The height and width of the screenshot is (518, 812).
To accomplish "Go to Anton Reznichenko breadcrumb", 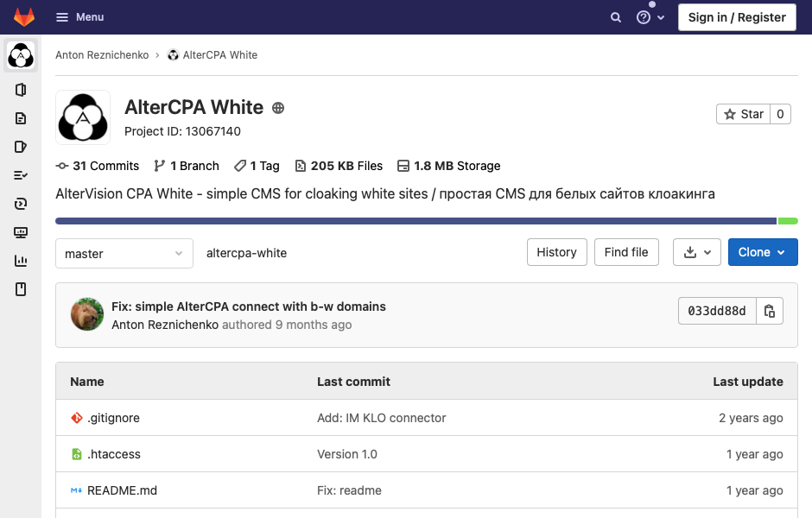I will [x=102, y=55].
